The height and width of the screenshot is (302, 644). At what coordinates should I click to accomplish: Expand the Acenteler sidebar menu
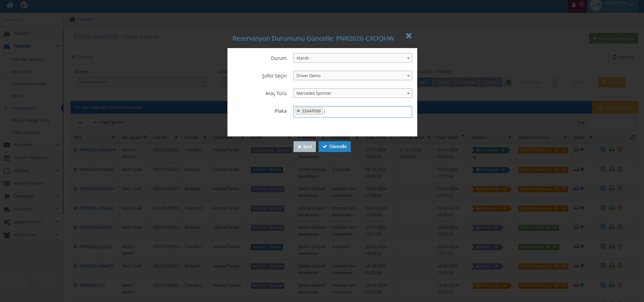pos(31,145)
